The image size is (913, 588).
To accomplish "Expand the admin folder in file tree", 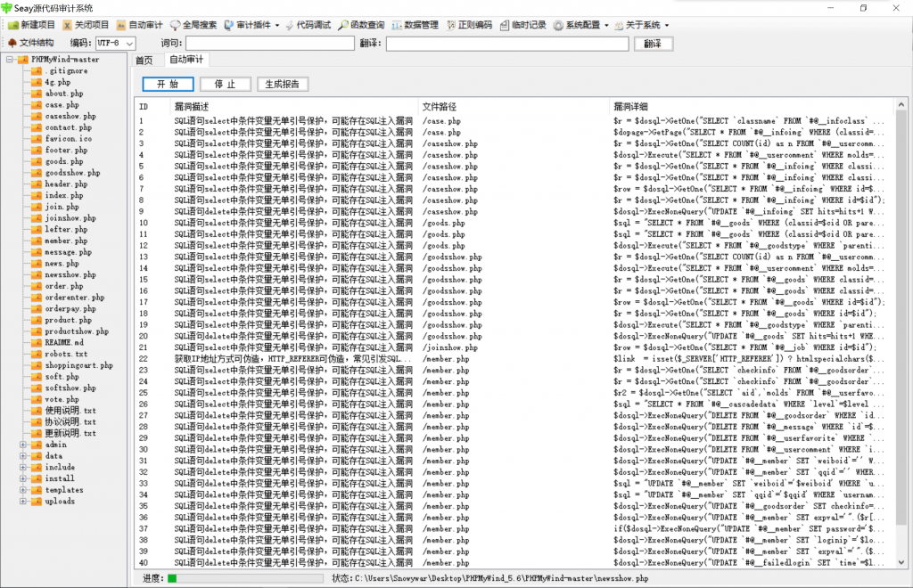I will pos(23,445).
